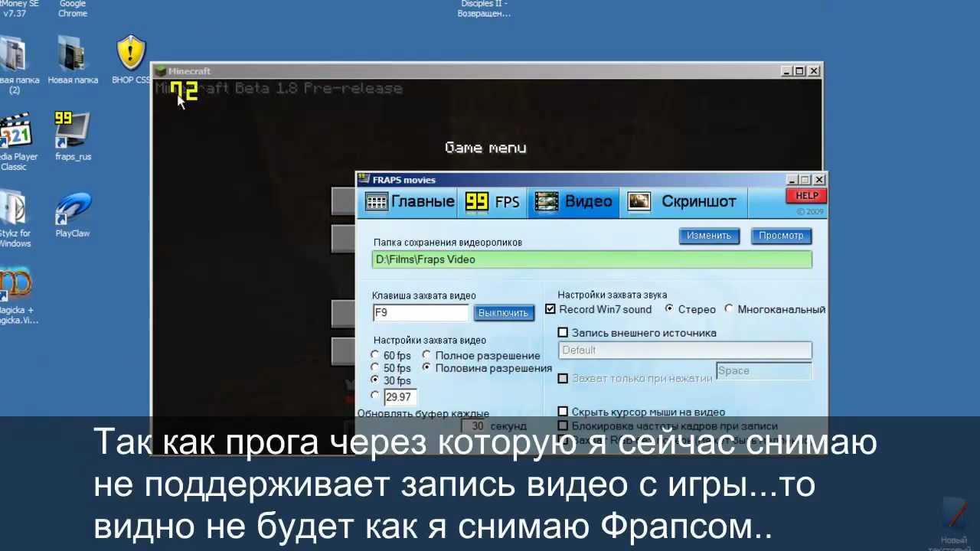The width and height of the screenshot is (980, 551).
Task: Minimize the FRAPS movies window
Action: (x=793, y=180)
